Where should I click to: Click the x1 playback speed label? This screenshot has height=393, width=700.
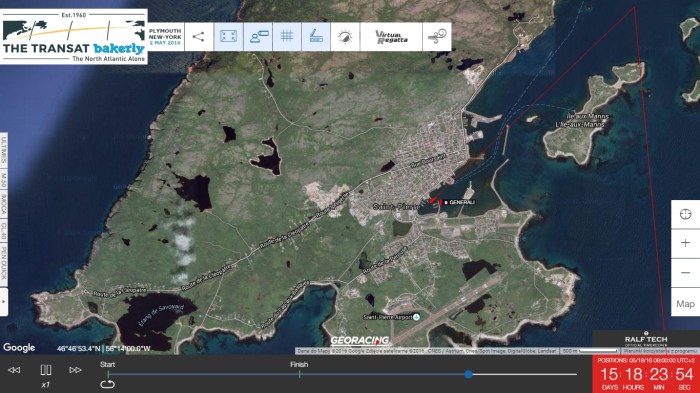[45, 385]
